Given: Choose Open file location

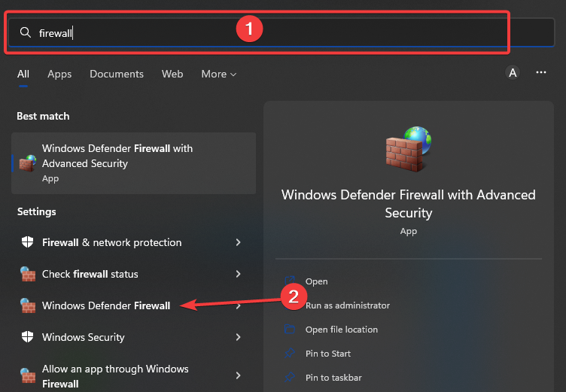Looking at the screenshot, I should 342,330.
